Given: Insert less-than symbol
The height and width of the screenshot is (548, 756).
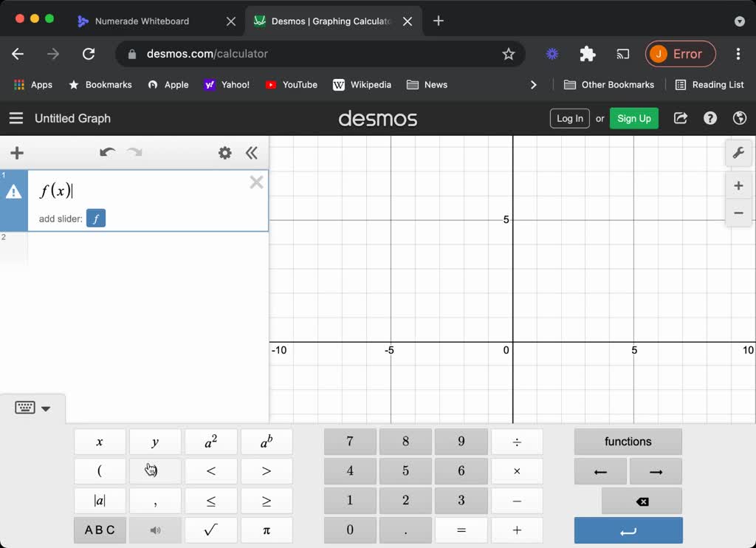Looking at the screenshot, I should (210, 470).
